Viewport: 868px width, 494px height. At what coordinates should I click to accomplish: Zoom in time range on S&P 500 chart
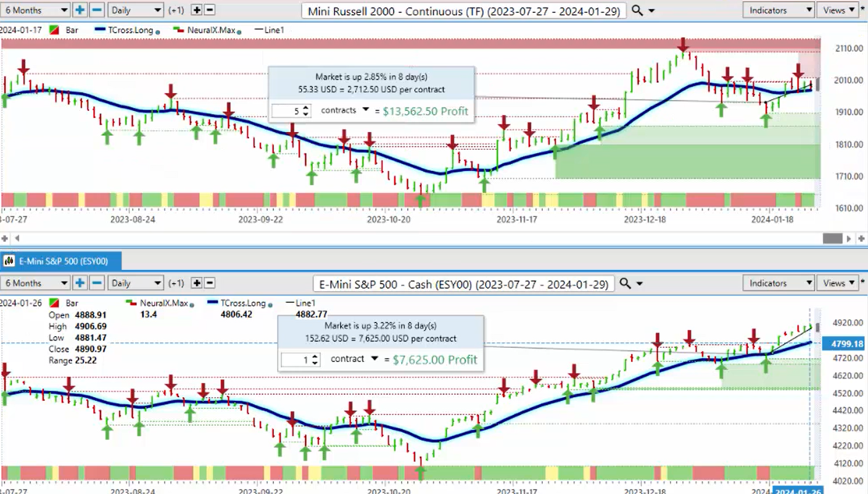pyautogui.click(x=80, y=283)
